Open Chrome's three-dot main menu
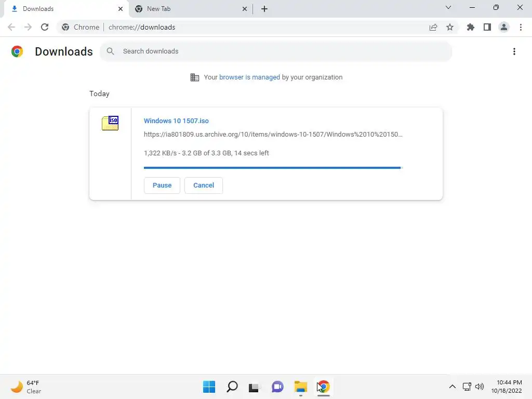Viewport: 532px width, 399px height. (521, 27)
